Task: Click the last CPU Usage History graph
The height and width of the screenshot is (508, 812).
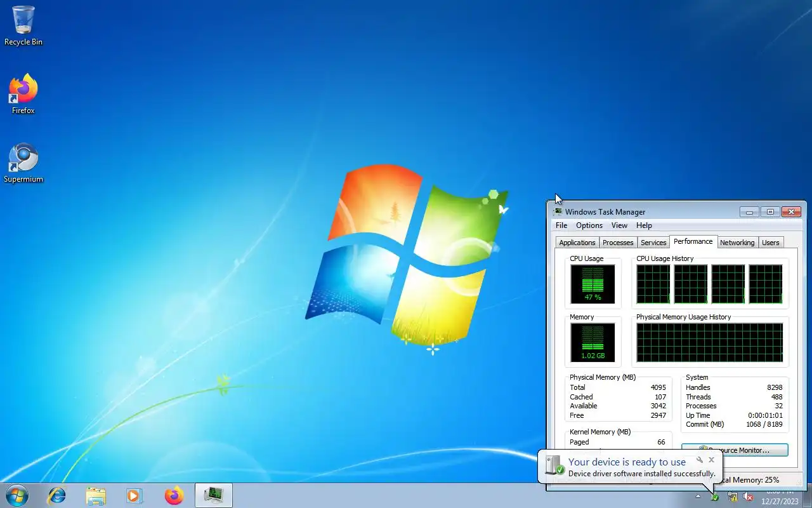Action: point(766,284)
